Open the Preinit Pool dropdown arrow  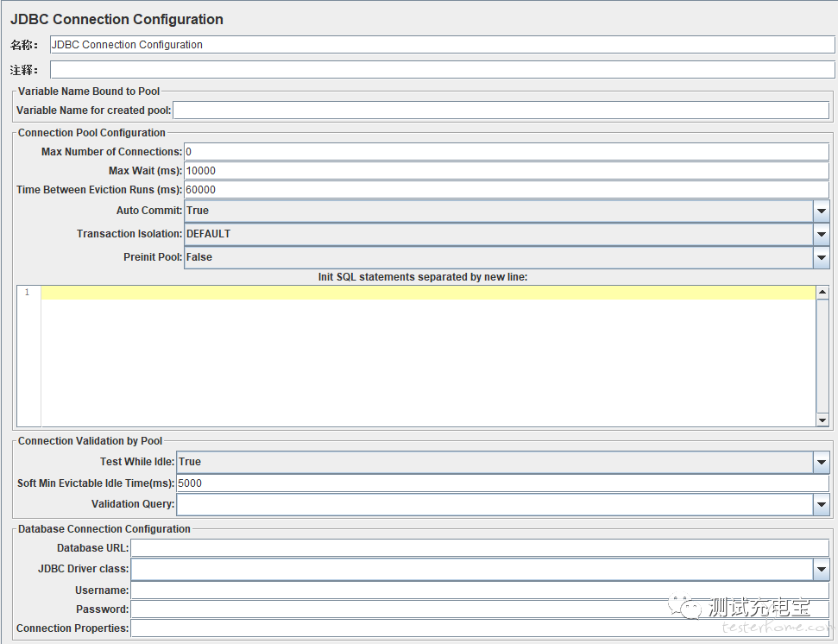pyautogui.click(x=822, y=257)
